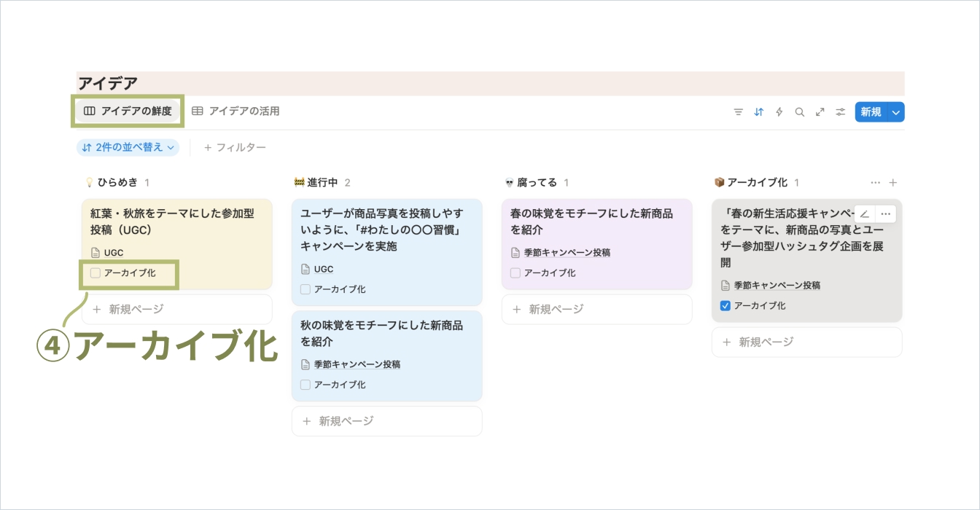Check アーカイブ化 on the 秋の味覚 card
Image resolution: width=980 pixels, height=510 pixels.
(x=306, y=385)
